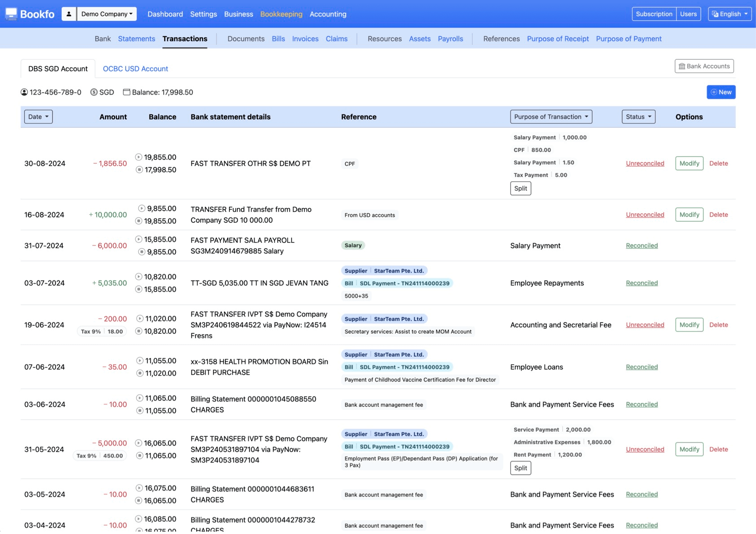This screenshot has height=534, width=756.
Task: Open Bank Accounts with the building icon
Action: click(x=703, y=66)
